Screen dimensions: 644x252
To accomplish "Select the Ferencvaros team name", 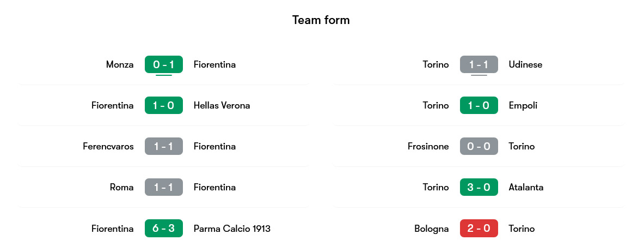I will pos(108,146).
